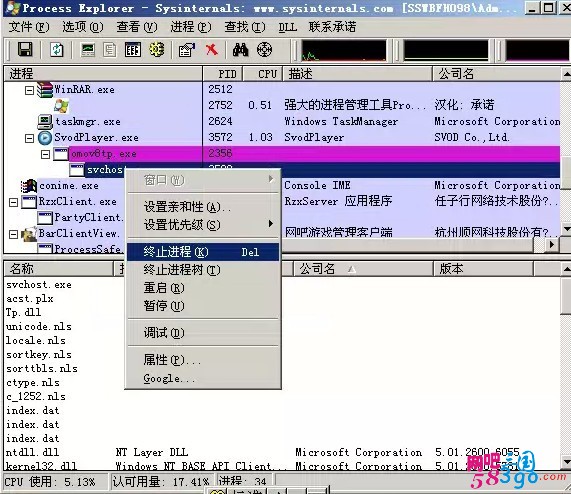This screenshot has height=494, width=571.
Task: Open the DLL menu
Action: point(287,27)
